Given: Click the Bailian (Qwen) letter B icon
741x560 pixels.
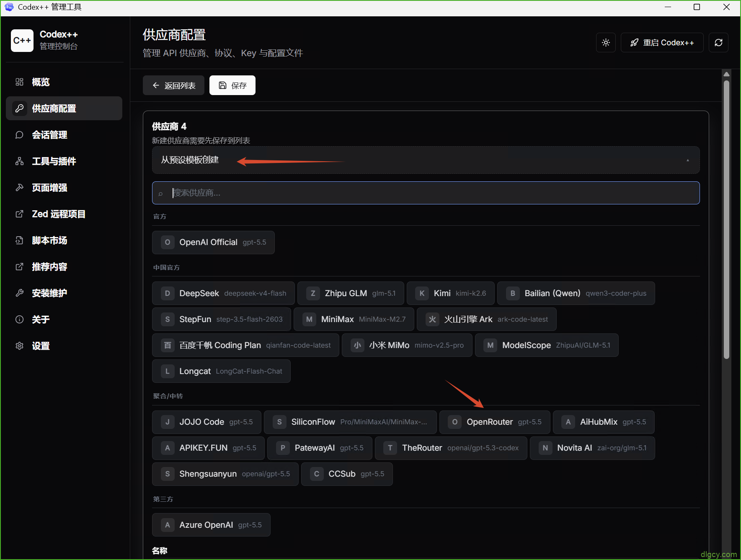Looking at the screenshot, I should point(513,294).
